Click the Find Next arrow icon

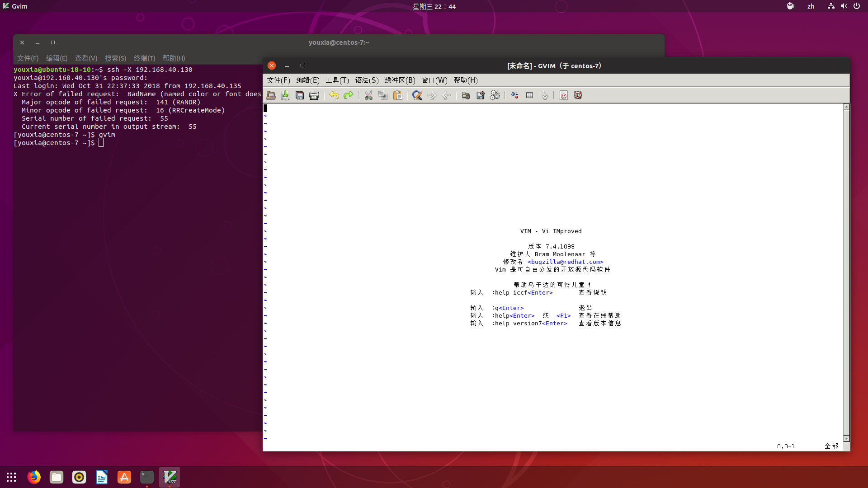point(432,95)
